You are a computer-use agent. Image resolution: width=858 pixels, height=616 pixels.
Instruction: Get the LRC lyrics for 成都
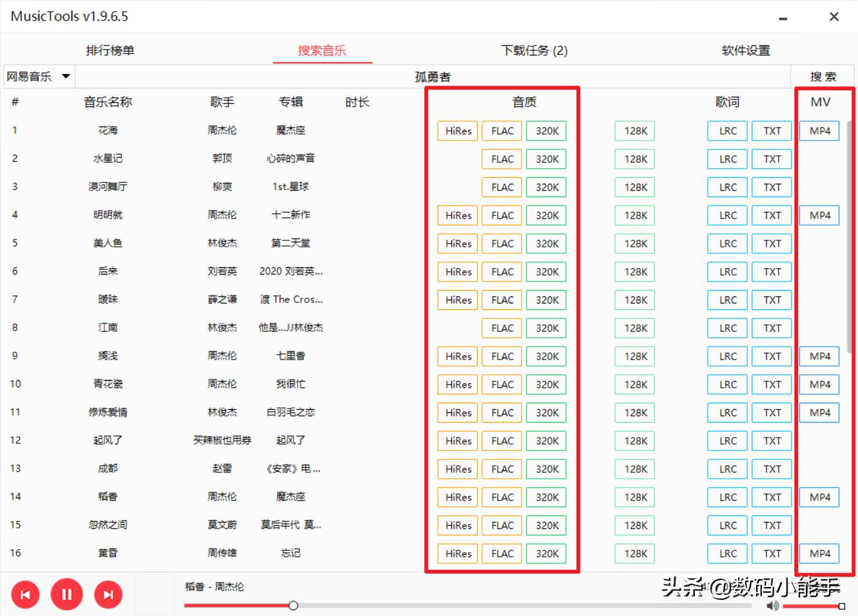coord(726,468)
